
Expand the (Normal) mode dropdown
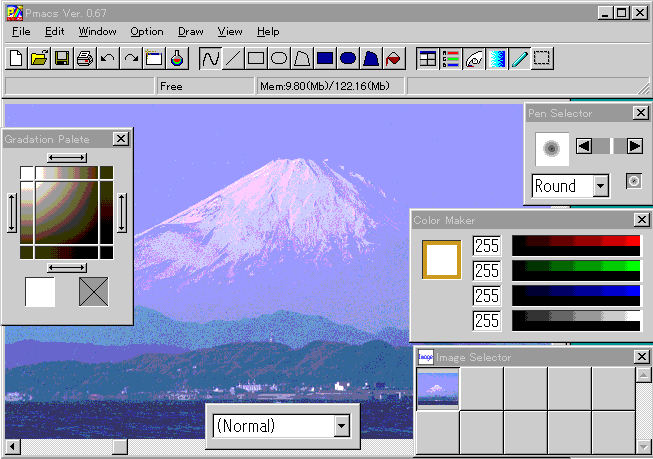tap(341, 426)
